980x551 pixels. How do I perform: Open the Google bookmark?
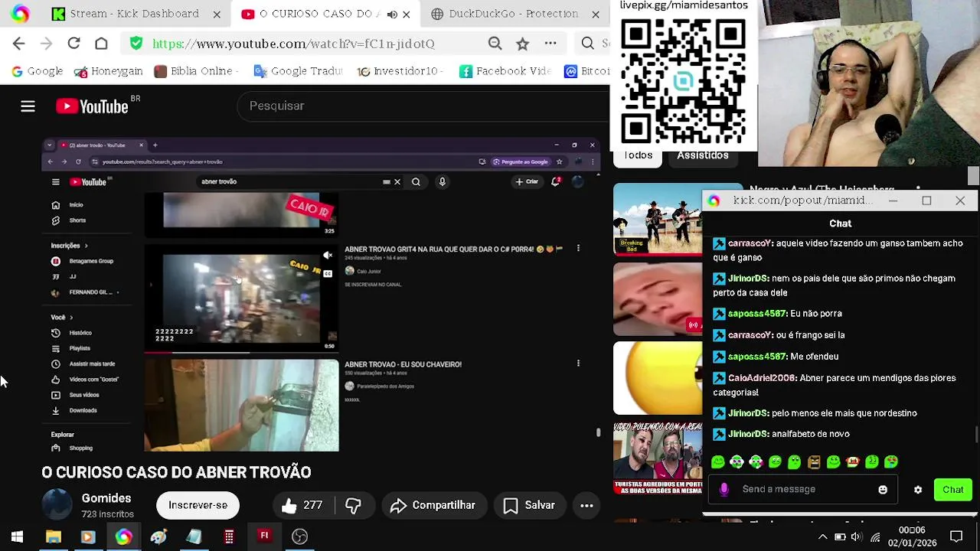tap(37, 71)
